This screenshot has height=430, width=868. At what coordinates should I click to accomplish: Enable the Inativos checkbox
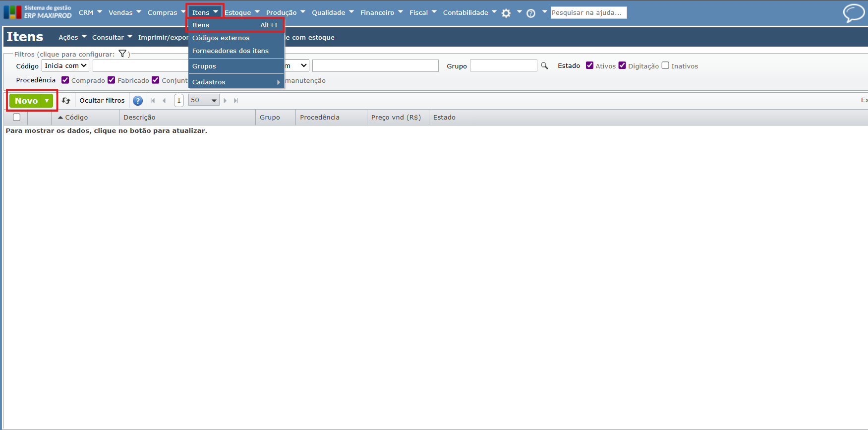[666, 65]
